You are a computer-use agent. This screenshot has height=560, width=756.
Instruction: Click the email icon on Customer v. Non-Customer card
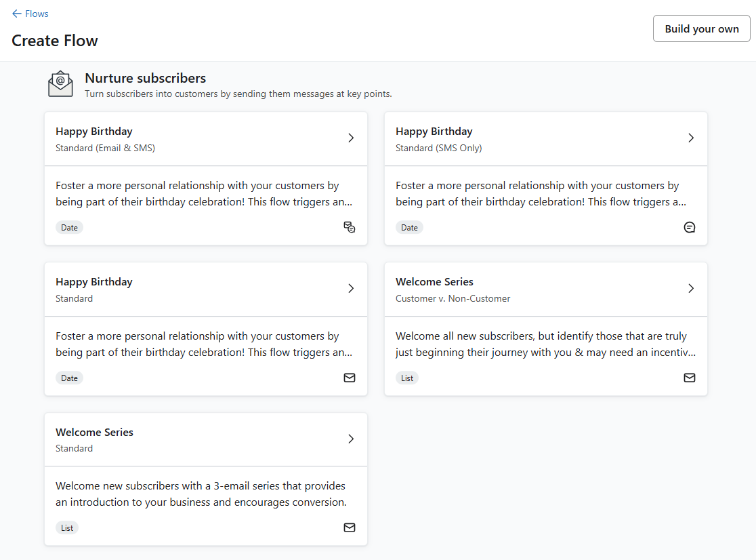(x=690, y=378)
